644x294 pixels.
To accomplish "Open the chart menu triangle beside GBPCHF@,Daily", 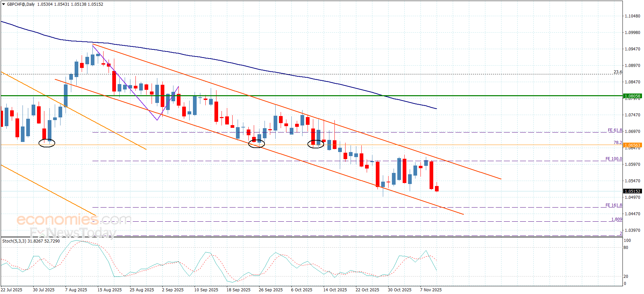I will point(4,4).
